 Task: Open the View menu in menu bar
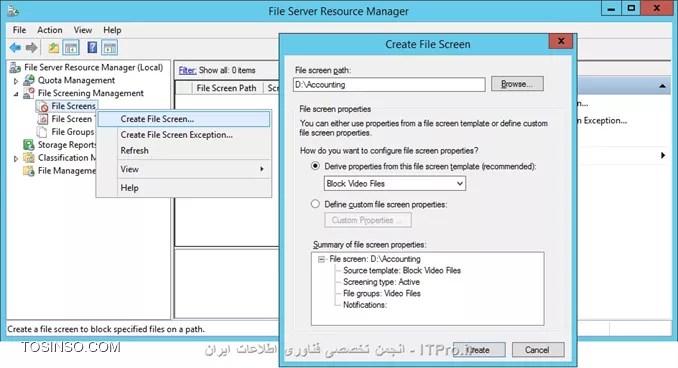pos(83,30)
